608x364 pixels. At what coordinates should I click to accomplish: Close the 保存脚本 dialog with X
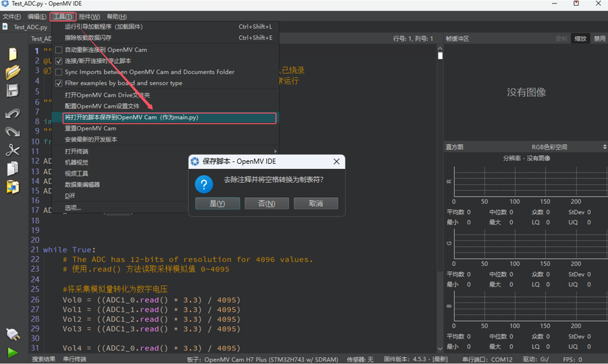click(336, 162)
